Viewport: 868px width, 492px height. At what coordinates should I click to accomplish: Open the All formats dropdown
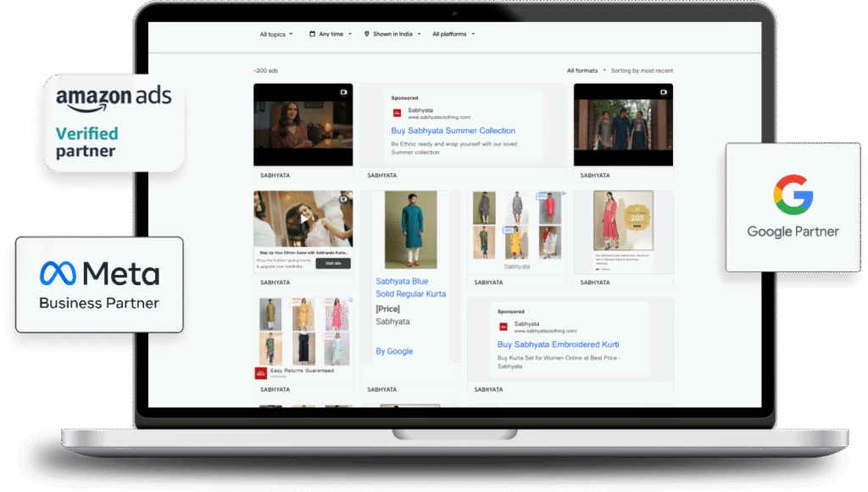(586, 70)
